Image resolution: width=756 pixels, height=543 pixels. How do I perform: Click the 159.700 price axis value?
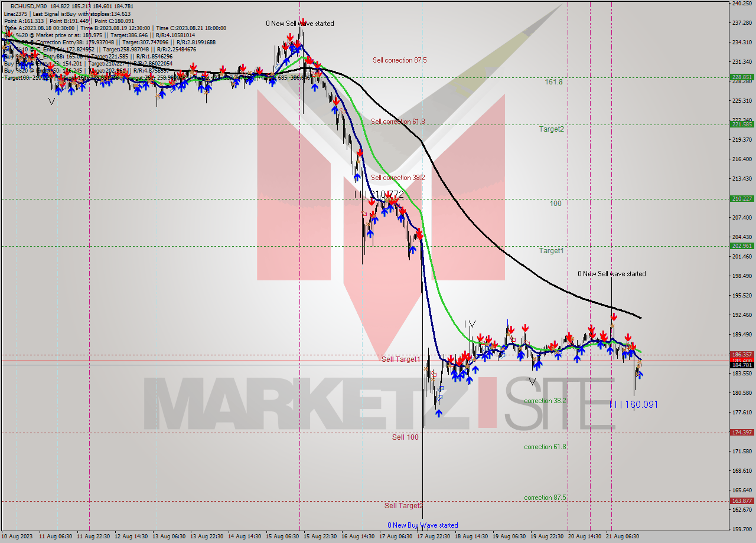coord(742,529)
